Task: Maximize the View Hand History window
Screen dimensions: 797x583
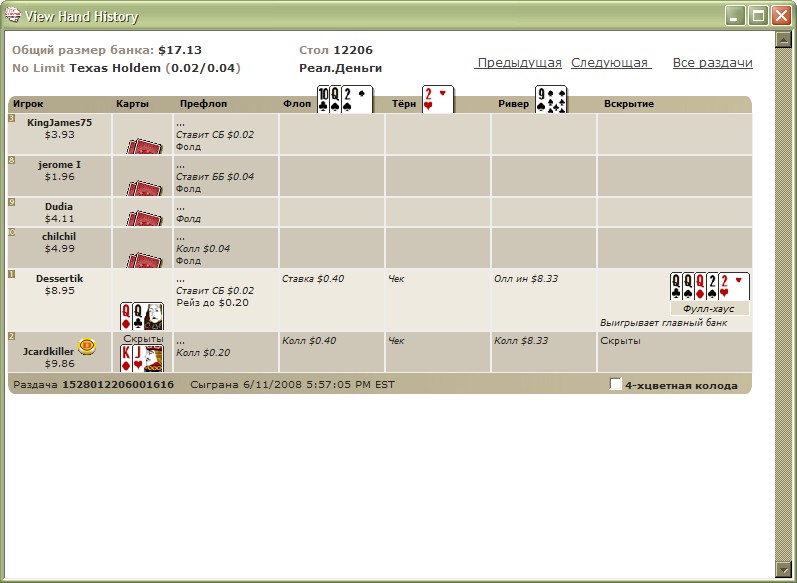Action: pyautogui.click(x=758, y=16)
